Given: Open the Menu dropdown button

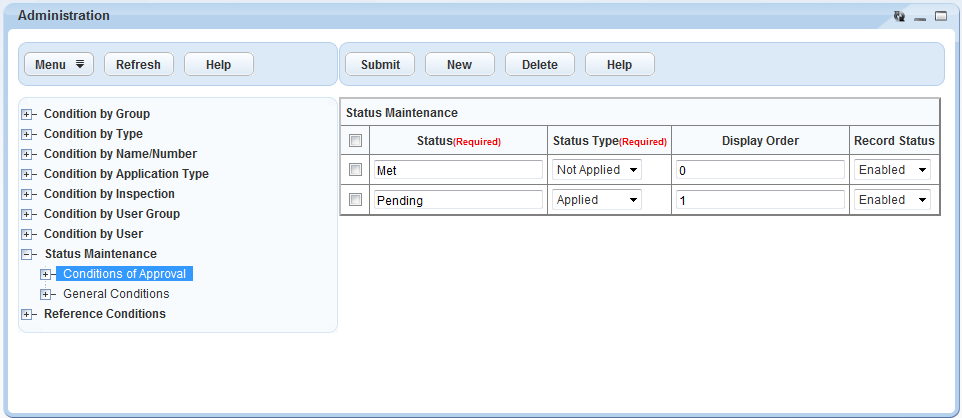Looking at the screenshot, I should click(59, 64).
